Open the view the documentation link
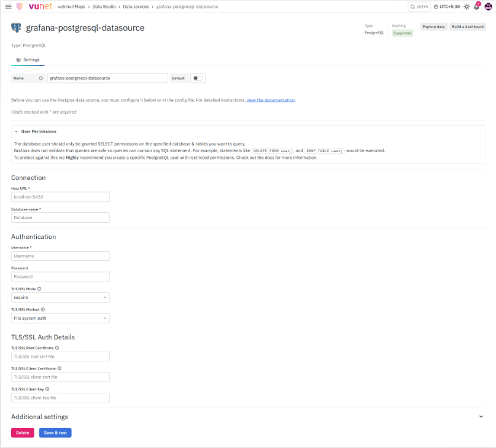Screen dimensions: 496x448 [x=271, y=100]
